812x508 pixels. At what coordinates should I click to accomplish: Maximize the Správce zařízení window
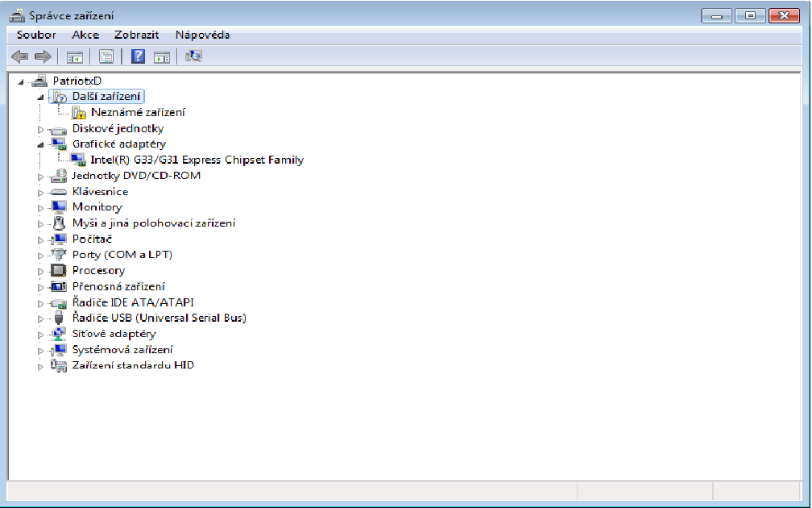750,15
